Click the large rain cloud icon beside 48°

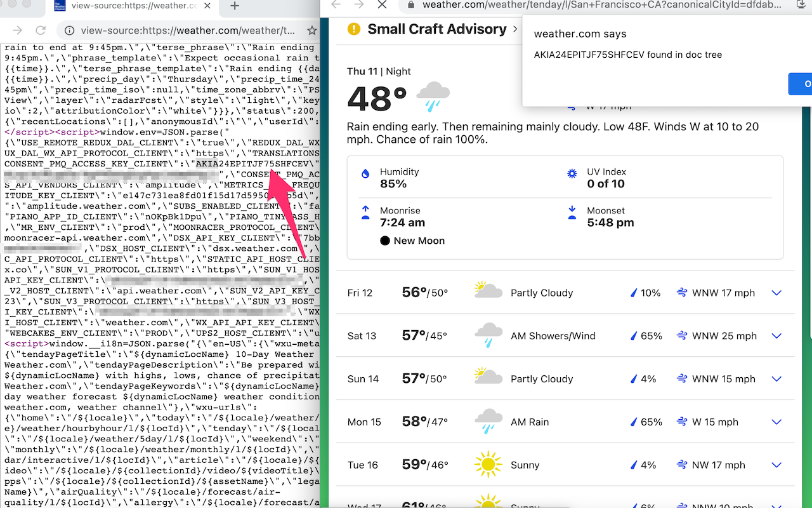[x=433, y=97]
